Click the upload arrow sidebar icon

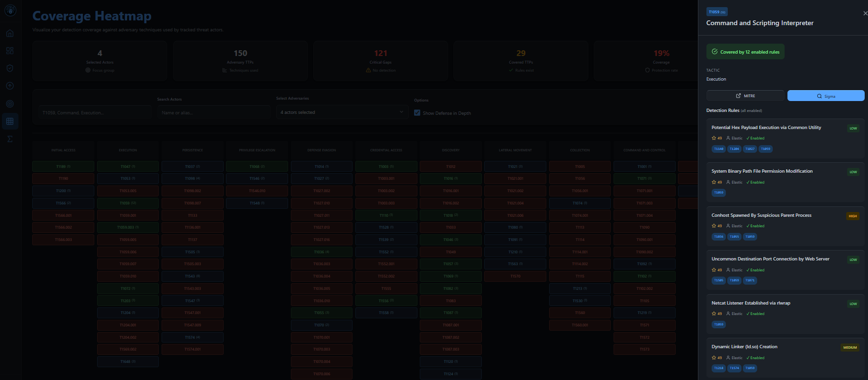click(x=10, y=86)
